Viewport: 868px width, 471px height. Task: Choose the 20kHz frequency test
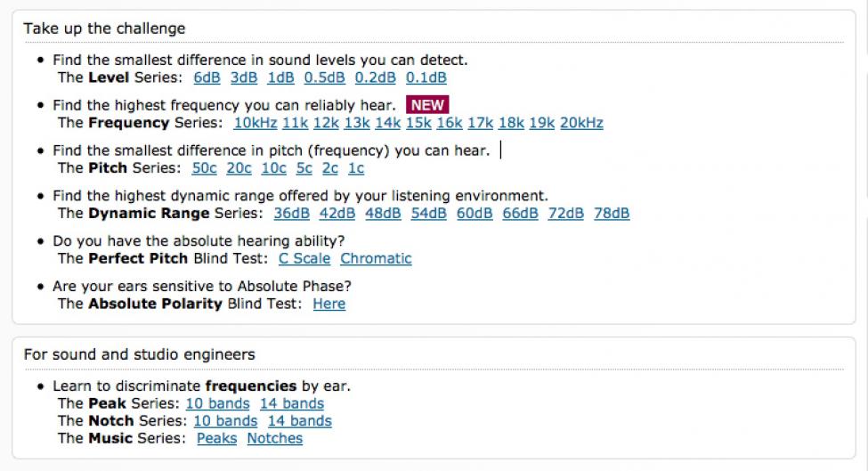[x=581, y=123]
